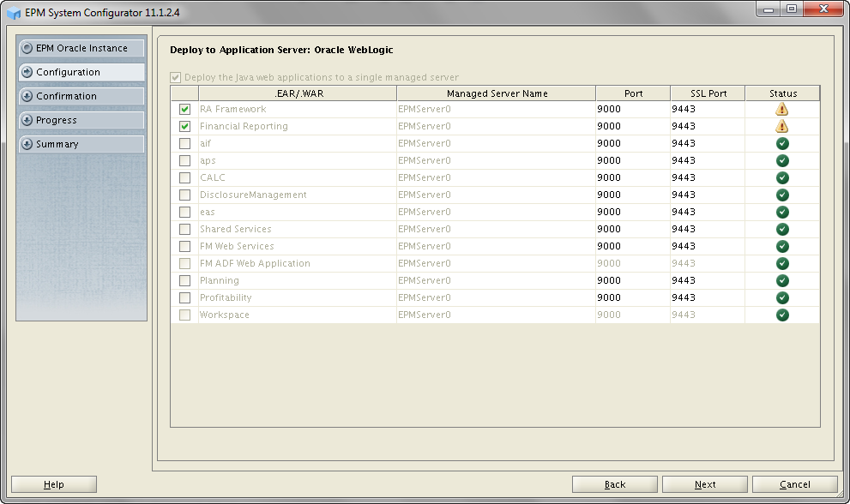850x504 pixels.
Task: Check the Profitability checkbox
Action: pyautogui.click(x=185, y=298)
